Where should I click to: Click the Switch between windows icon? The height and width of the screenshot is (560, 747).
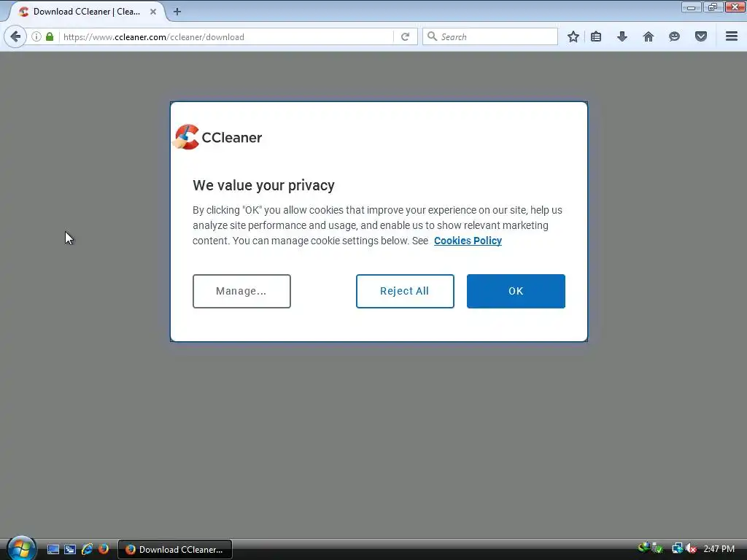70,550
